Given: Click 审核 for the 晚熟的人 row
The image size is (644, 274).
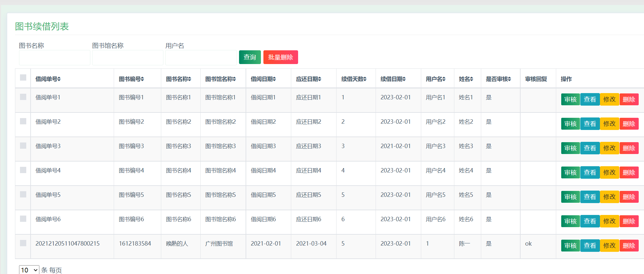Looking at the screenshot, I should pyautogui.click(x=571, y=246).
